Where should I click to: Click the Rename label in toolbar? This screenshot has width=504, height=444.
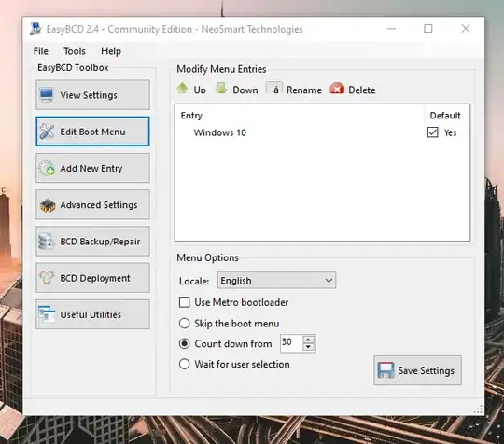(x=304, y=90)
